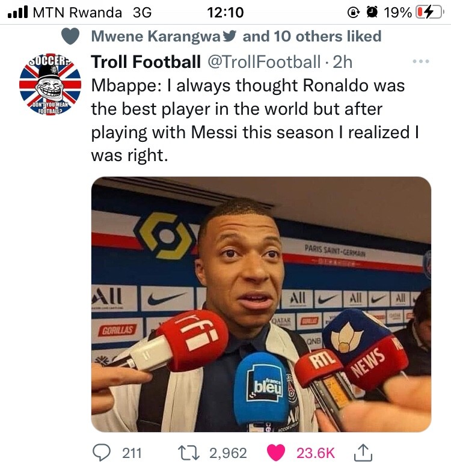
Task: Open the three-dot tweet options menu
Action: click(420, 61)
